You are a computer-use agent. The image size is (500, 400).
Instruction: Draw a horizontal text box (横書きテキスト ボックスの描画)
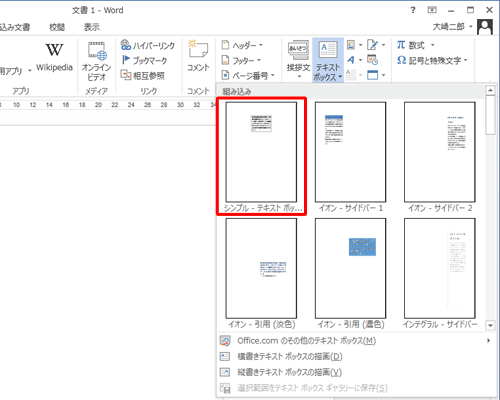(355, 356)
